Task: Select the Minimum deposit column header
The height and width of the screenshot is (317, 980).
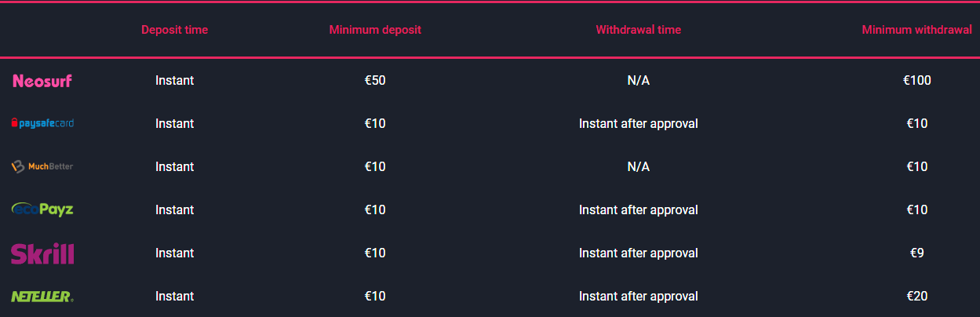Action: pyautogui.click(x=375, y=30)
